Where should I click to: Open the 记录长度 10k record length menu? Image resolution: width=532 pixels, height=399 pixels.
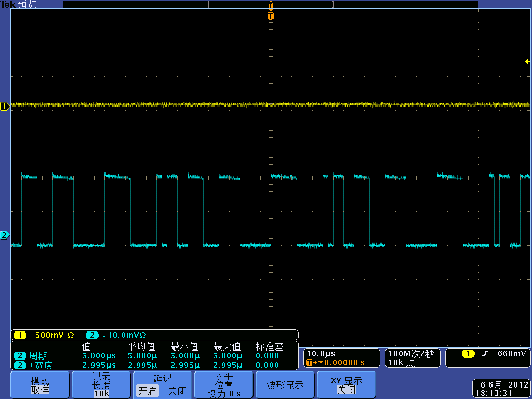point(101,385)
